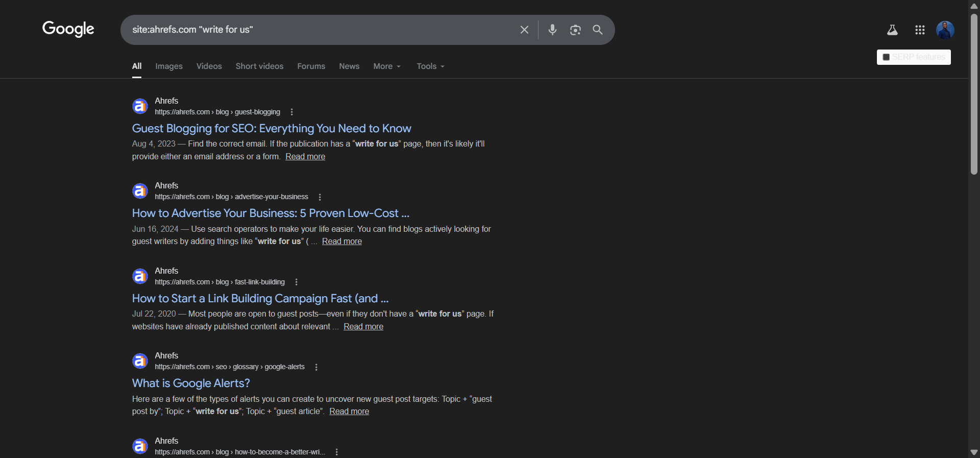Click the scrollbar up arrow
Viewport: 980px width, 458px height.
(x=974, y=6)
